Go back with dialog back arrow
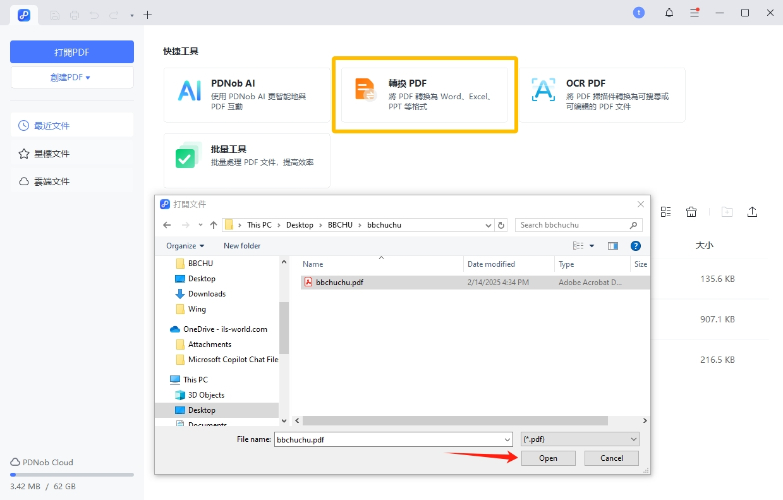783x500 pixels. pos(167,225)
